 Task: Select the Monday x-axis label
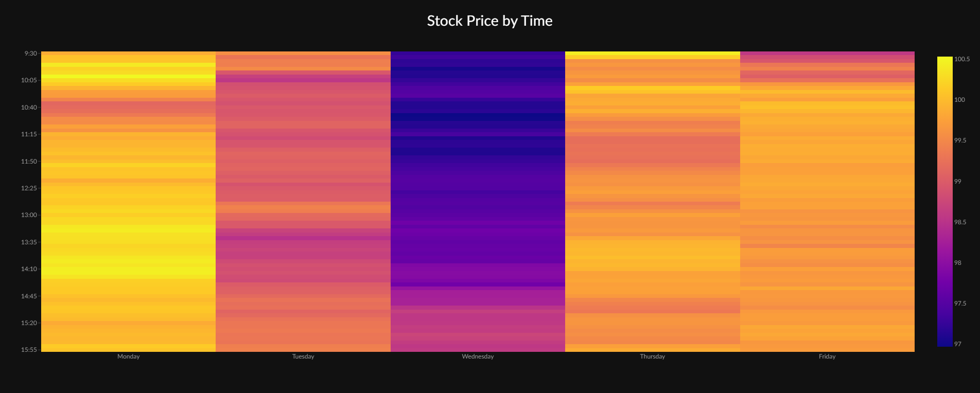click(128, 356)
